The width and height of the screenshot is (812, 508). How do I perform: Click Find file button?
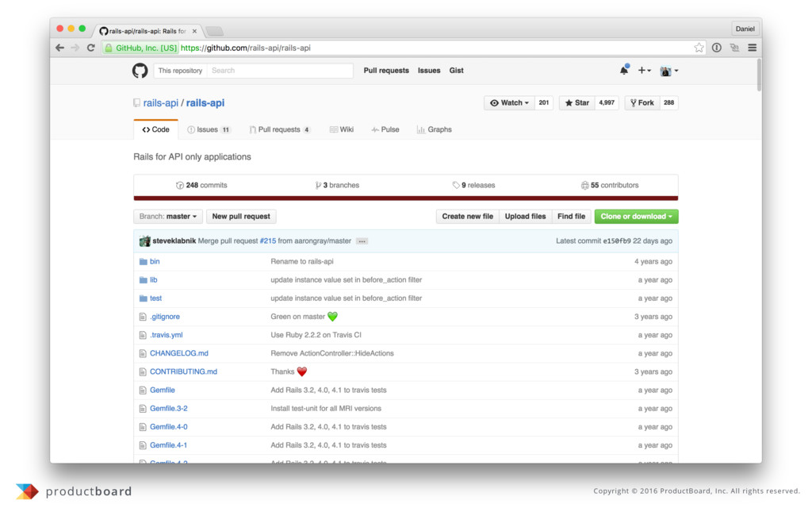click(571, 216)
